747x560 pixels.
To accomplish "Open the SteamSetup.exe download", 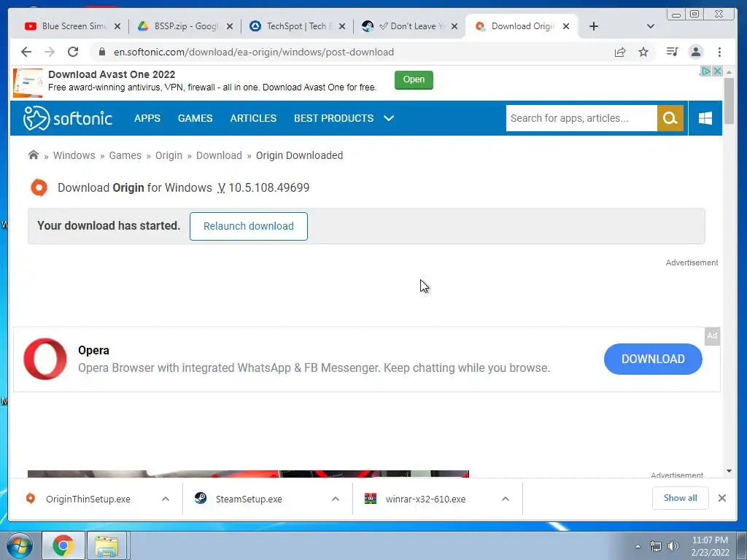I will click(249, 499).
